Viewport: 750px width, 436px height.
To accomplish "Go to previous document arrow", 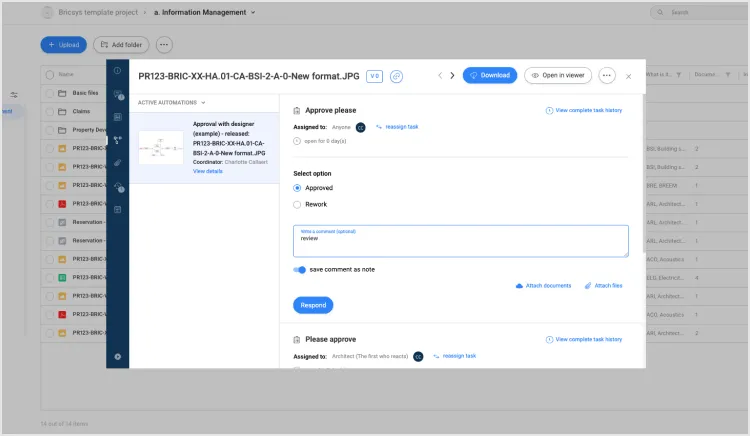I will pyautogui.click(x=440, y=76).
